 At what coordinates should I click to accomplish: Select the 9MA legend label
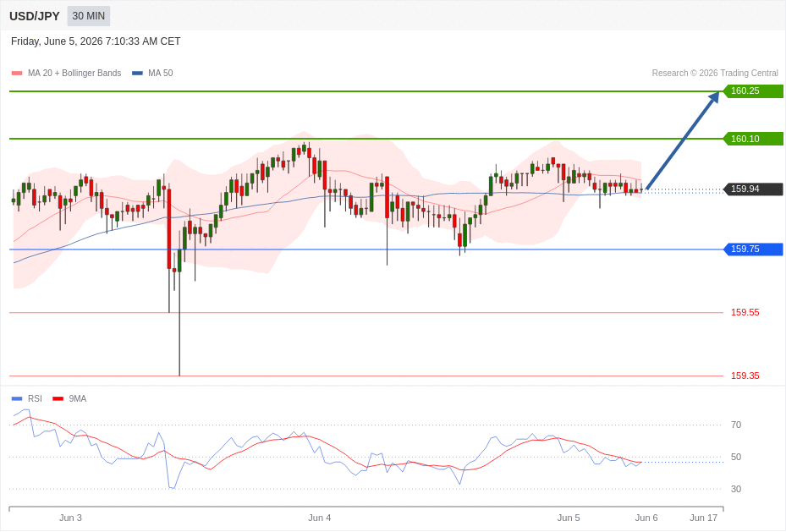pyautogui.click(x=78, y=398)
